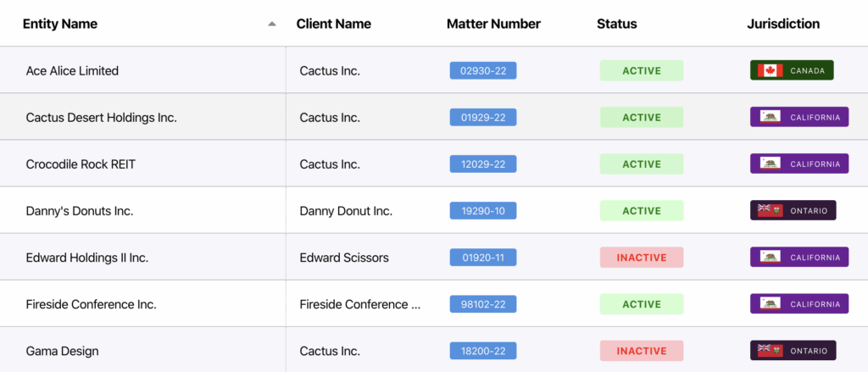This screenshot has width=868, height=372.
Task: Click California flag icon in Crocodile Rock REIT row
Action: [x=770, y=164]
